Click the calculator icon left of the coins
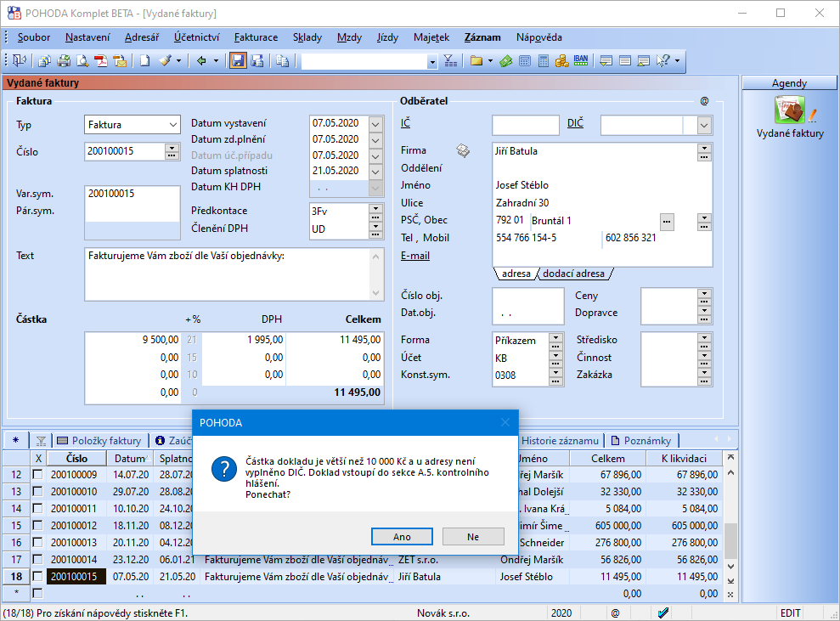This screenshot has height=621, width=840. (544, 61)
